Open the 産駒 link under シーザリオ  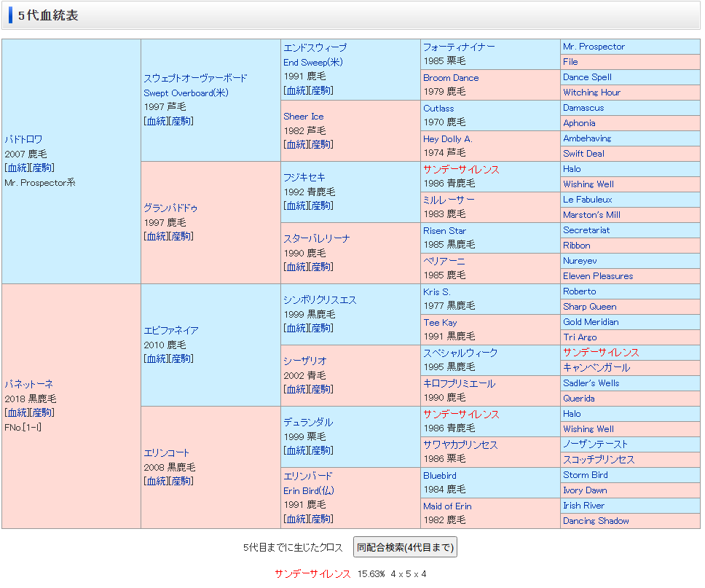(321, 389)
